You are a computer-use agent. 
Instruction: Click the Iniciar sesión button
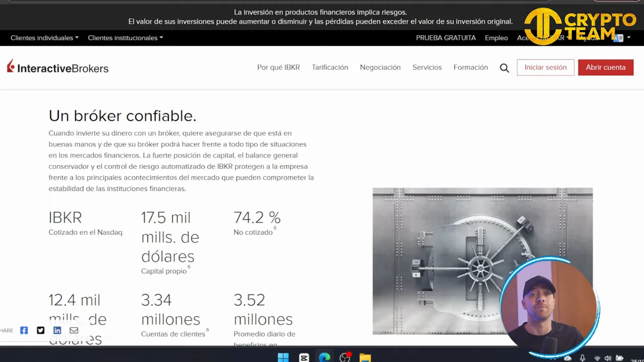pyautogui.click(x=545, y=67)
